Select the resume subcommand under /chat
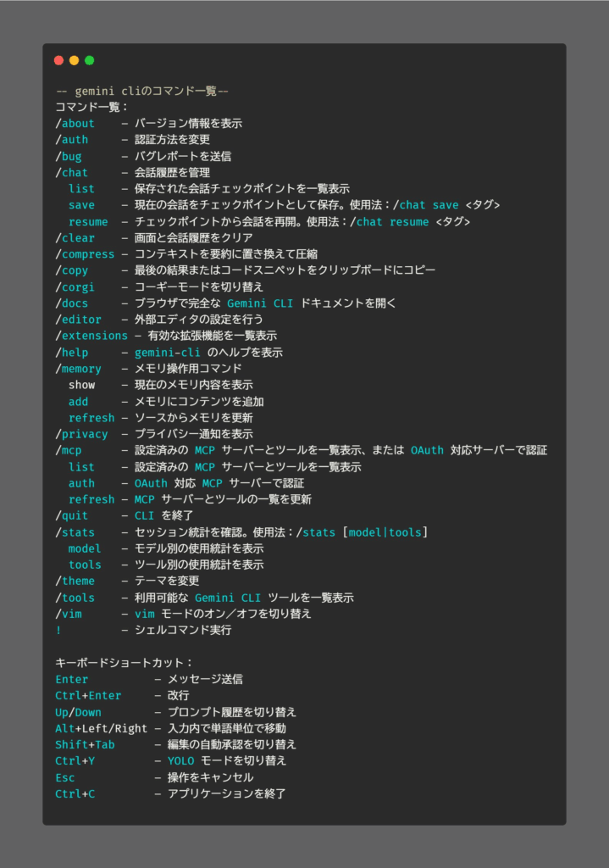Image resolution: width=609 pixels, height=868 pixels. 88,221
